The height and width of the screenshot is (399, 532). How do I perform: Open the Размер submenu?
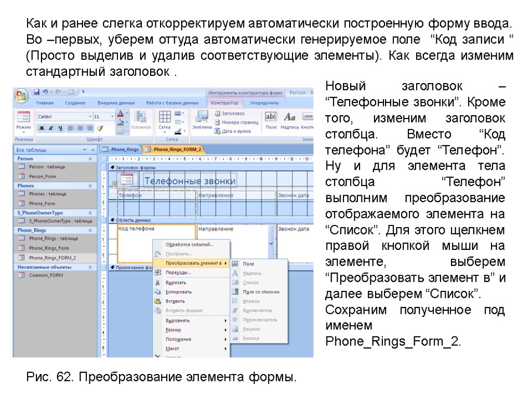tap(191, 330)
